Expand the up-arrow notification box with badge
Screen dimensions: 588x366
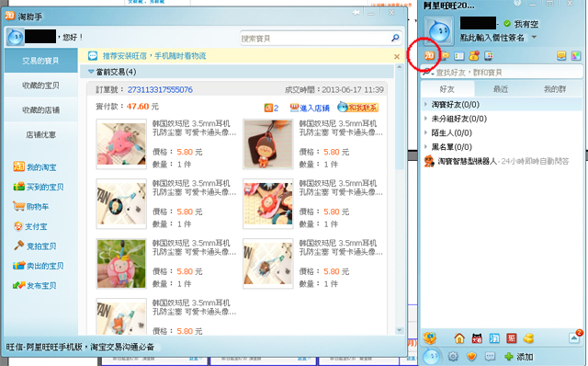tap(574, 337)
